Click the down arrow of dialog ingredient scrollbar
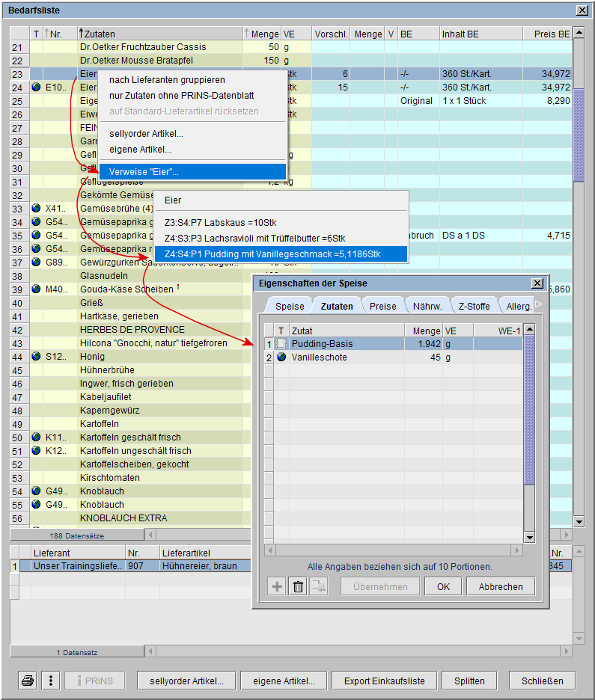 coord(529,537)
